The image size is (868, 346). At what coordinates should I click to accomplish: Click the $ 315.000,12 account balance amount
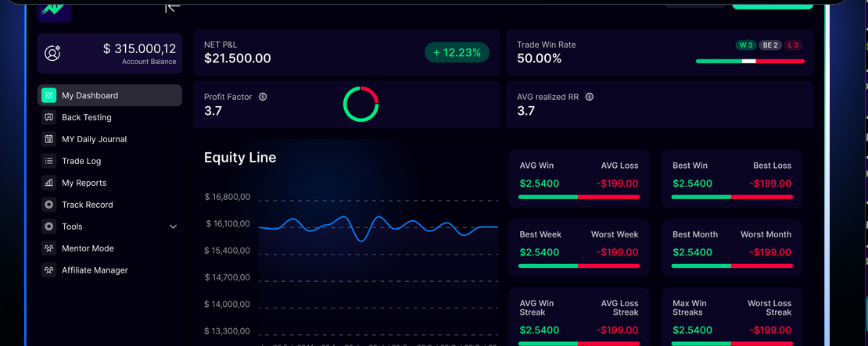(139, 48)
